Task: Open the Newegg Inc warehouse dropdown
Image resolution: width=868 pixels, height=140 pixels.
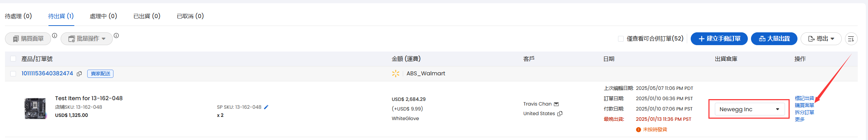Action: coord(750,109)
